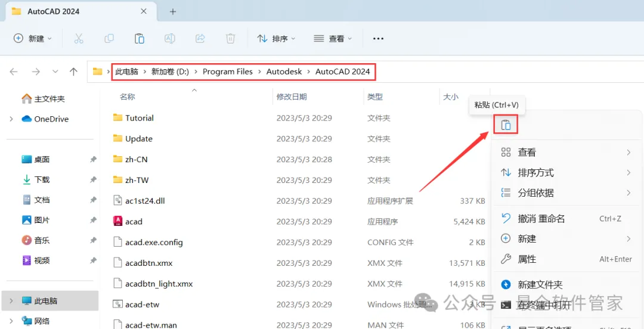Click the pin icon next to 音乐
The width and height of the screenshot is (644, 329).
(93, 240)
